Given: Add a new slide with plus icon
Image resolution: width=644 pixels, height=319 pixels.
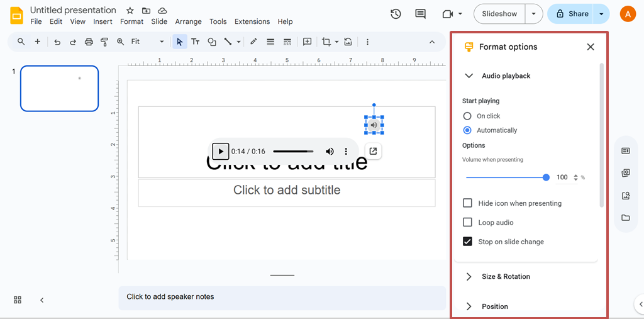Looking at the screenshot, I should coord(37,42).
